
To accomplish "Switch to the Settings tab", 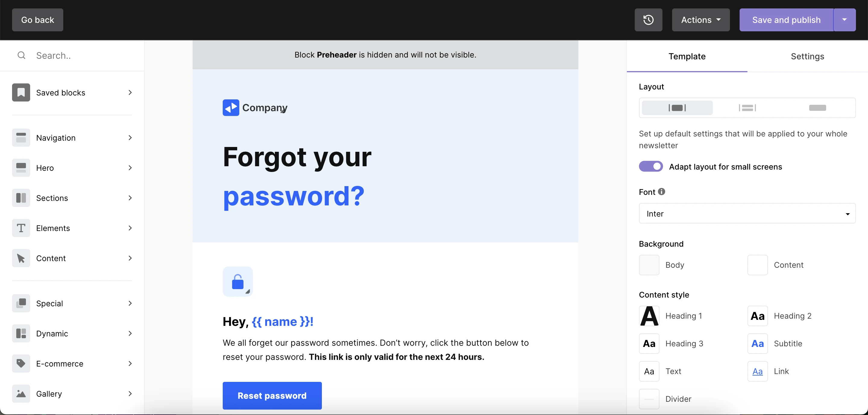I will (807, 56).
